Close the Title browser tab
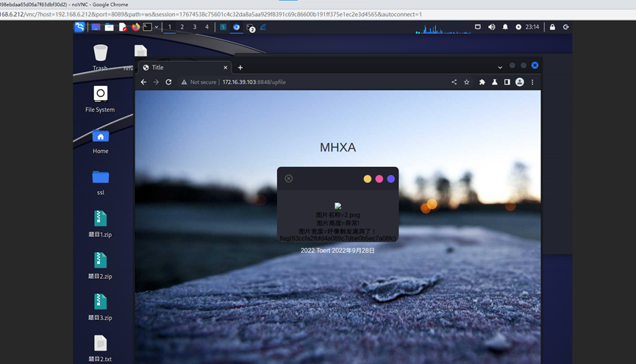The width and height of the screenshot is (636, 364). (226, 68)
